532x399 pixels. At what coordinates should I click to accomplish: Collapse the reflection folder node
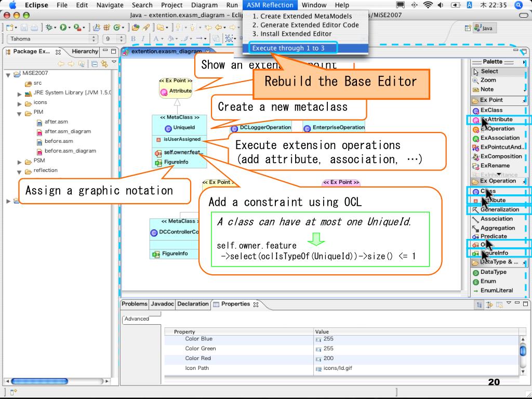pyautogui.click(x=20, y=171)
